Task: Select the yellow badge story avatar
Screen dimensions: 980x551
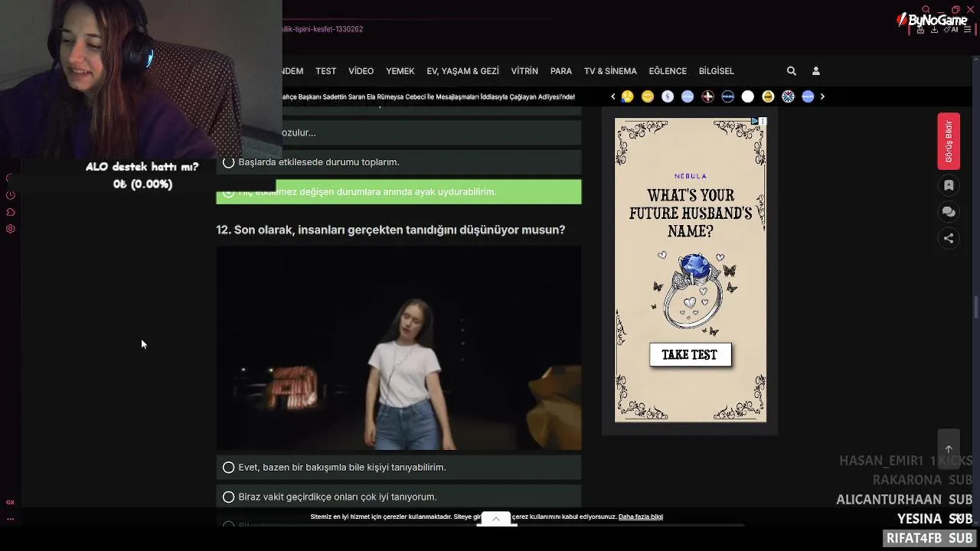Action: click(x=768, y=96)
